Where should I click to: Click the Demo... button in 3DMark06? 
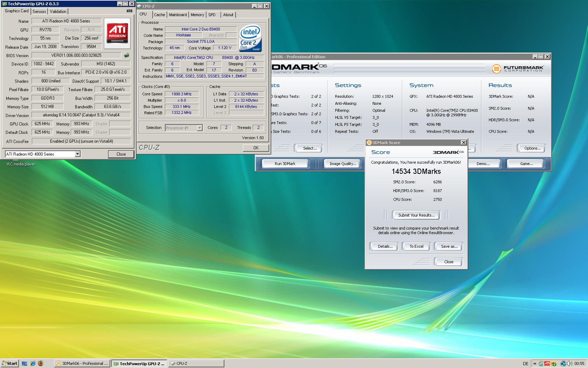483,164
